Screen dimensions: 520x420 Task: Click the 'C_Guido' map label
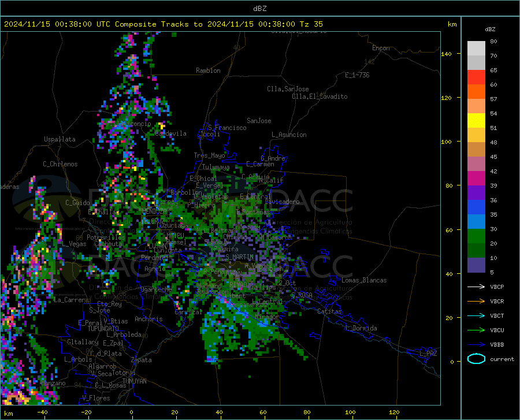pos(77,203)
